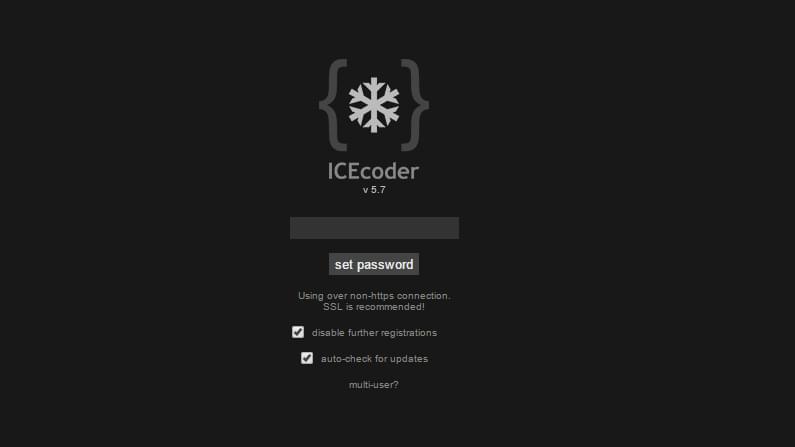Uncheck disable further registrations checkbox

tap(298, 332)
